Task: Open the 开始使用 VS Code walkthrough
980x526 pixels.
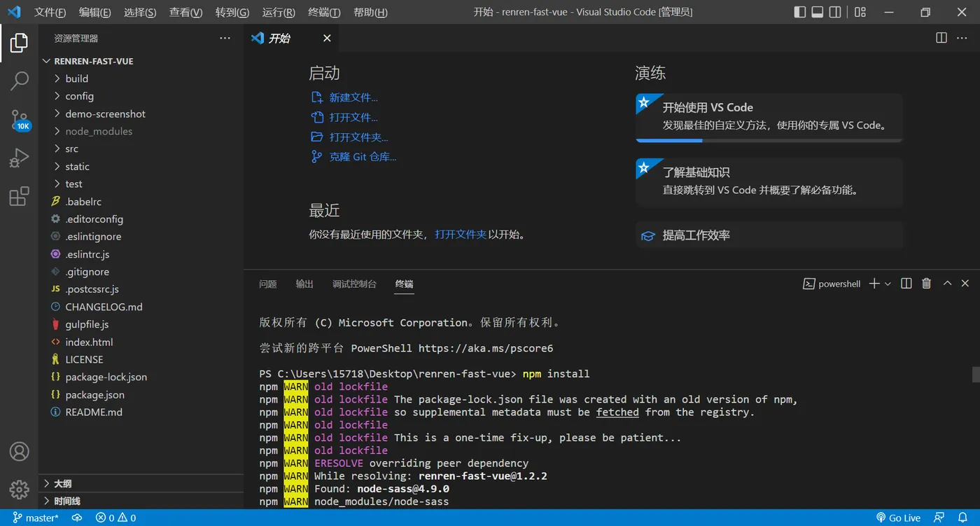Action: (x=769, y=118)
